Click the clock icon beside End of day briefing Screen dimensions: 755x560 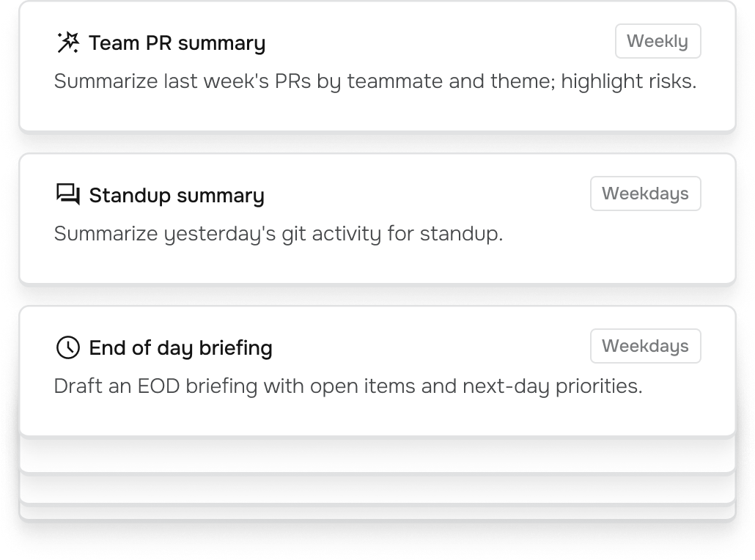[x=68, y=347]
